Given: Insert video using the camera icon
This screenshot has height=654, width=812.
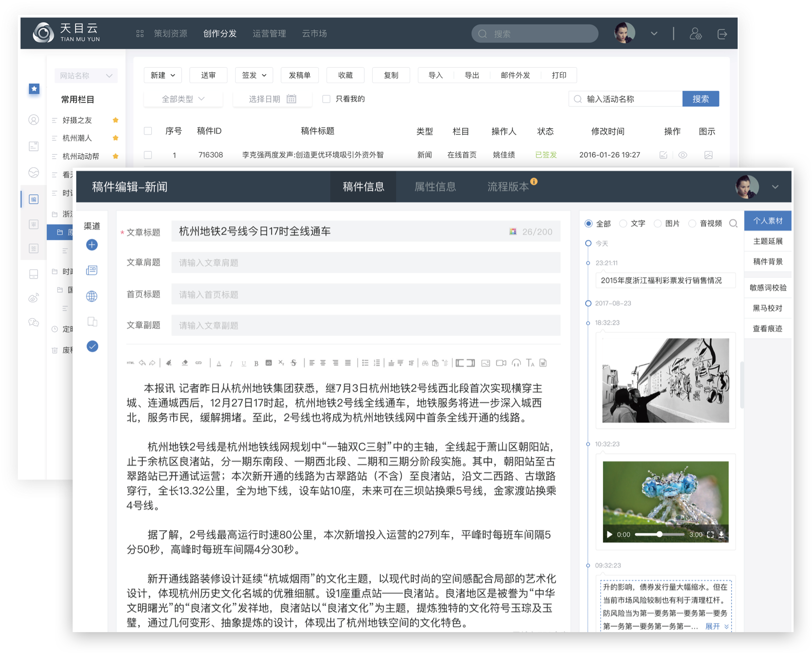Looking at the screenshot, I should (x=501, y=363).
